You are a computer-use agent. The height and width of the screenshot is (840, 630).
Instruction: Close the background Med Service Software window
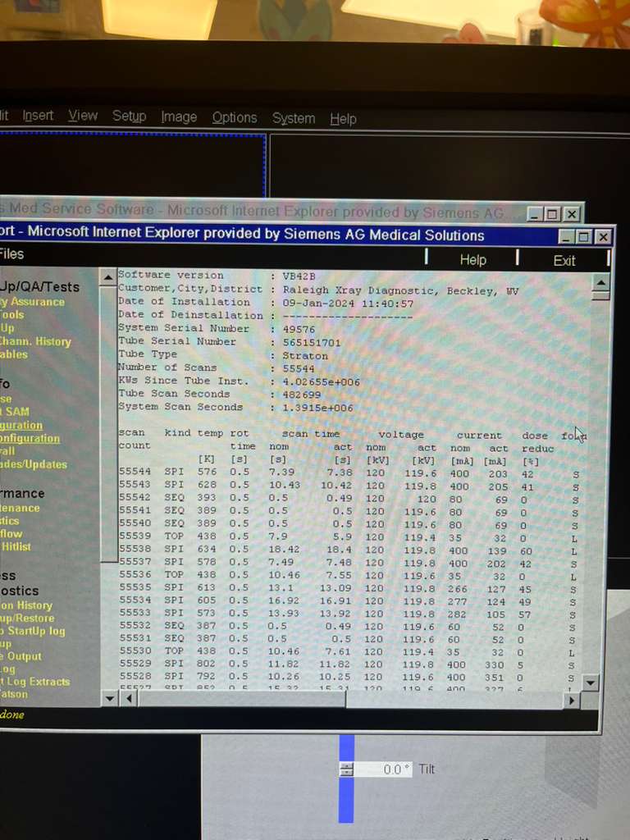click(x=572, y=214)
